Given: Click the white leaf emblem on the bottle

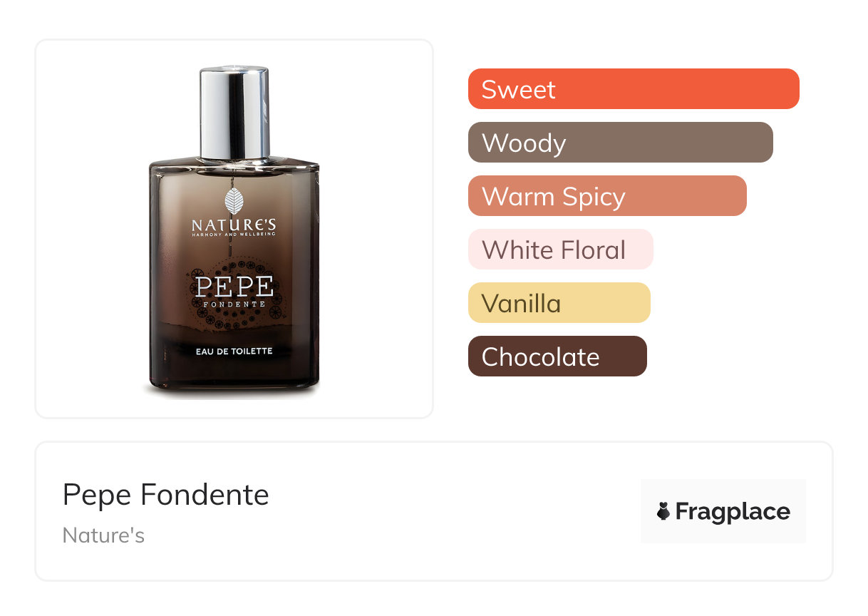Looking at the screenshot, I should point(234,201).
